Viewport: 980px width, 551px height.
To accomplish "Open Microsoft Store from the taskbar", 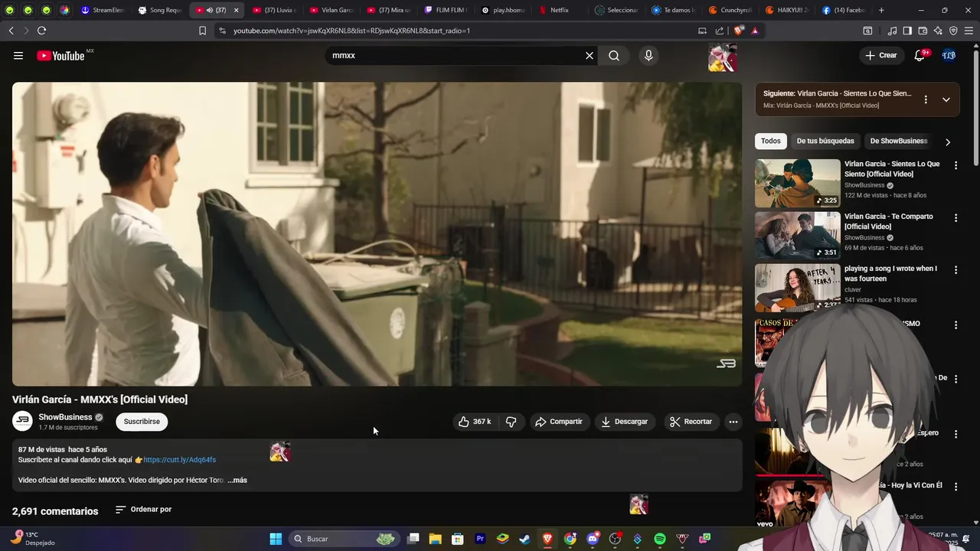I will click(x=457, y=539).
